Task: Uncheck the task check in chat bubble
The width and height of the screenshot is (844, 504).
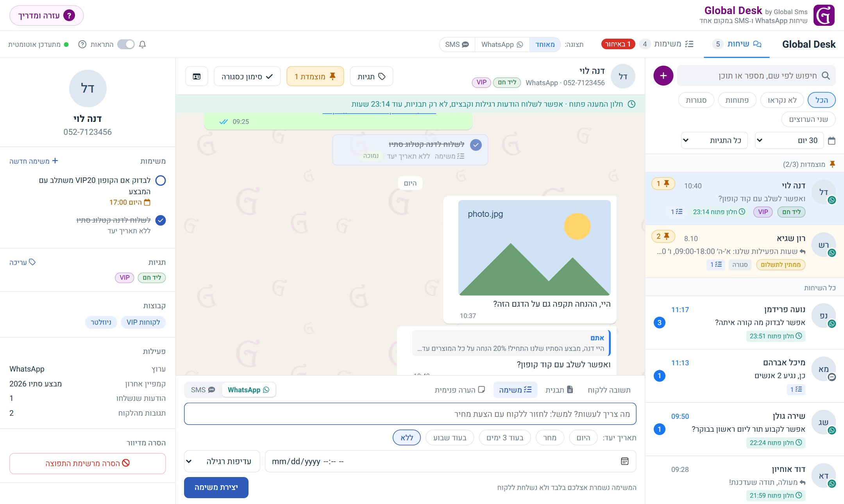Action: [x=476, y=145]
